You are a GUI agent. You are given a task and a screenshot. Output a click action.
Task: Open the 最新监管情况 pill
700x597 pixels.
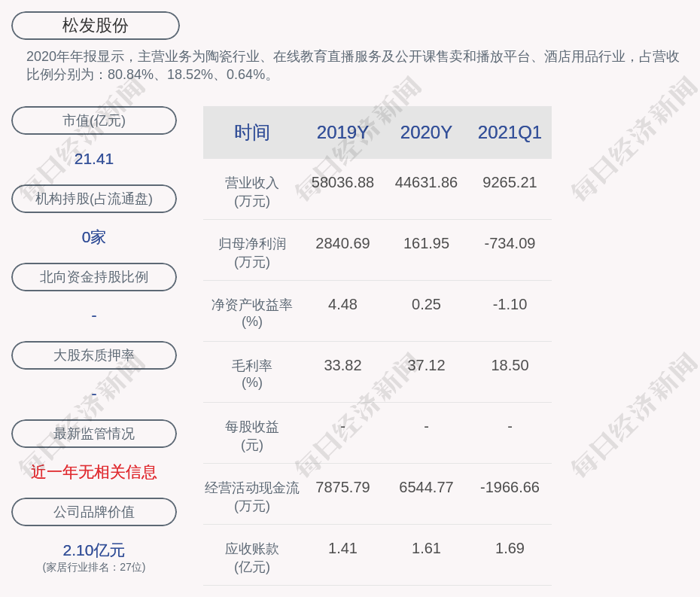(94, 434)
